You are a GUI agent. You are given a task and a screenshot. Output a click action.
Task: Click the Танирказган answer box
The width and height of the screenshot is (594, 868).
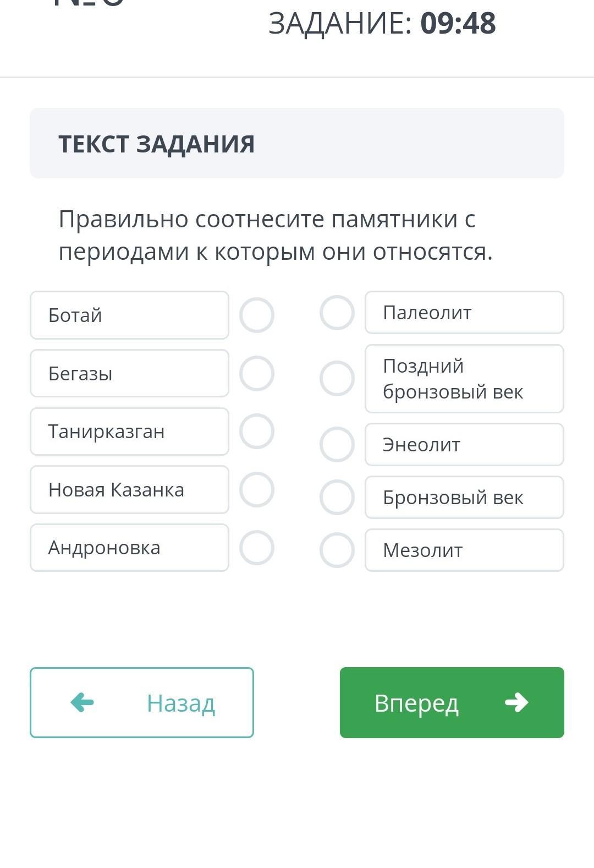129,432
